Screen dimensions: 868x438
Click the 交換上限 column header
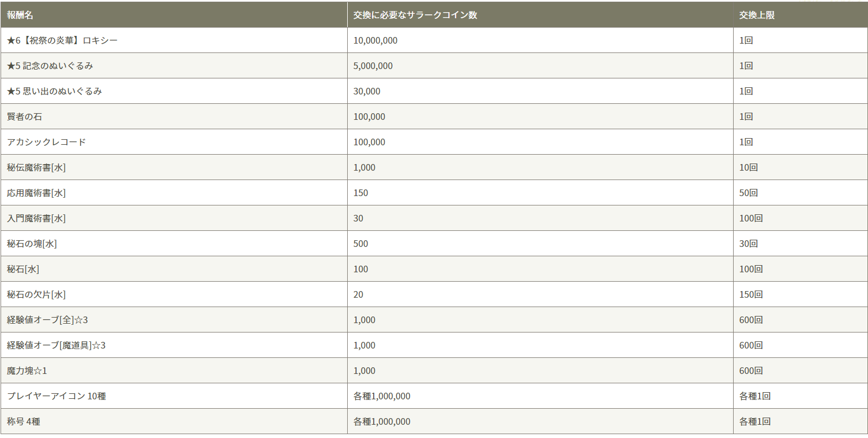756,15
